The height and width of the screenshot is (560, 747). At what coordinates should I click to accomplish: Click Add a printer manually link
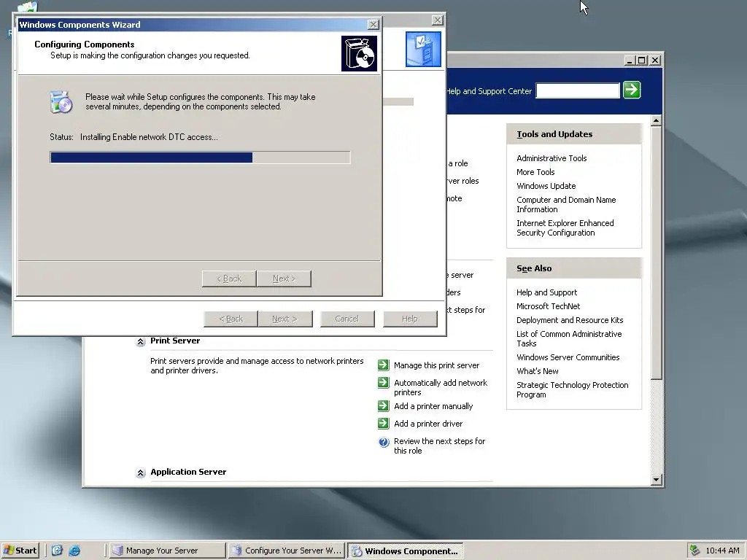433,406
